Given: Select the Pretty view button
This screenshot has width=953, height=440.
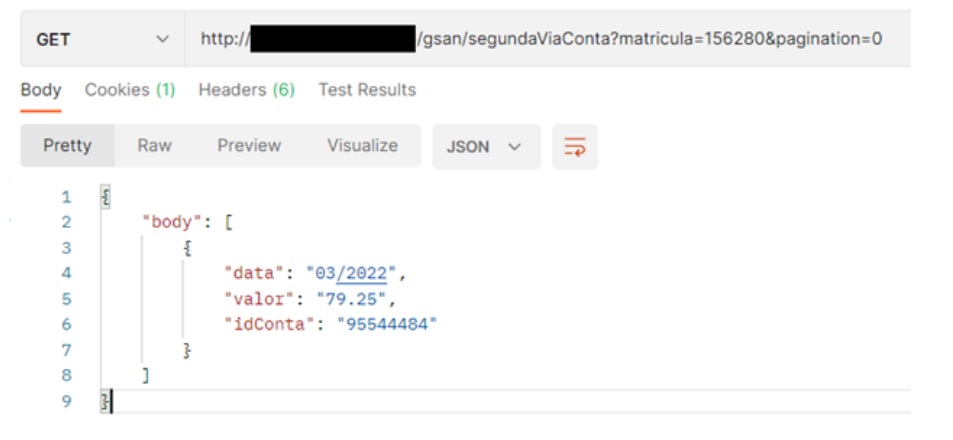Looking at the screenshot, I should (67, 146).
